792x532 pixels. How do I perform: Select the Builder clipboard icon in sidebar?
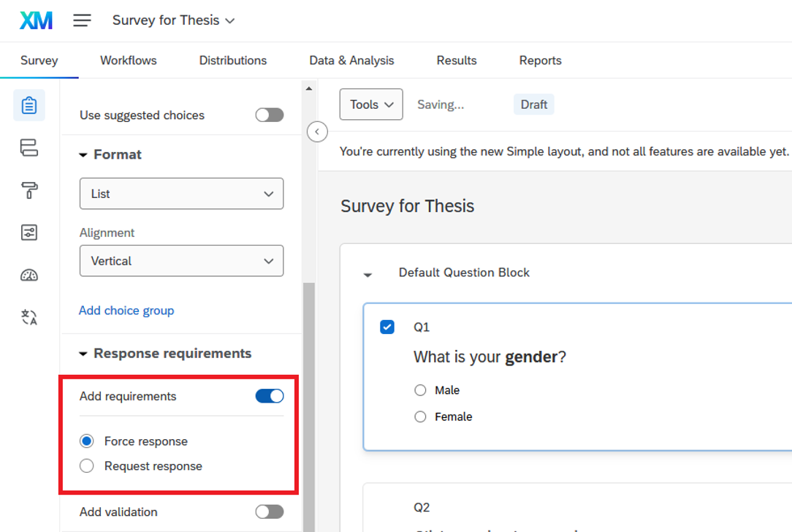coord(29,105)
